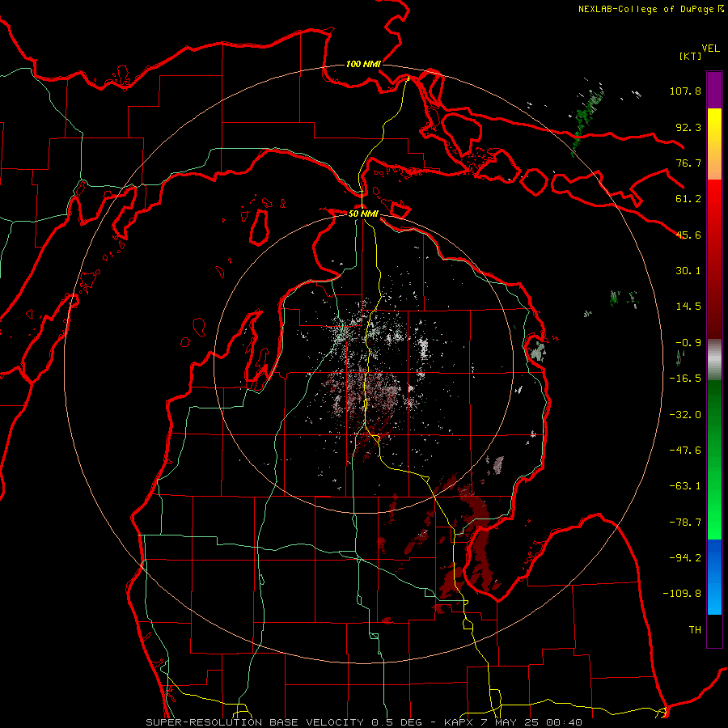Click the -32.0 velocity scale value

click(x=685, y=415)
